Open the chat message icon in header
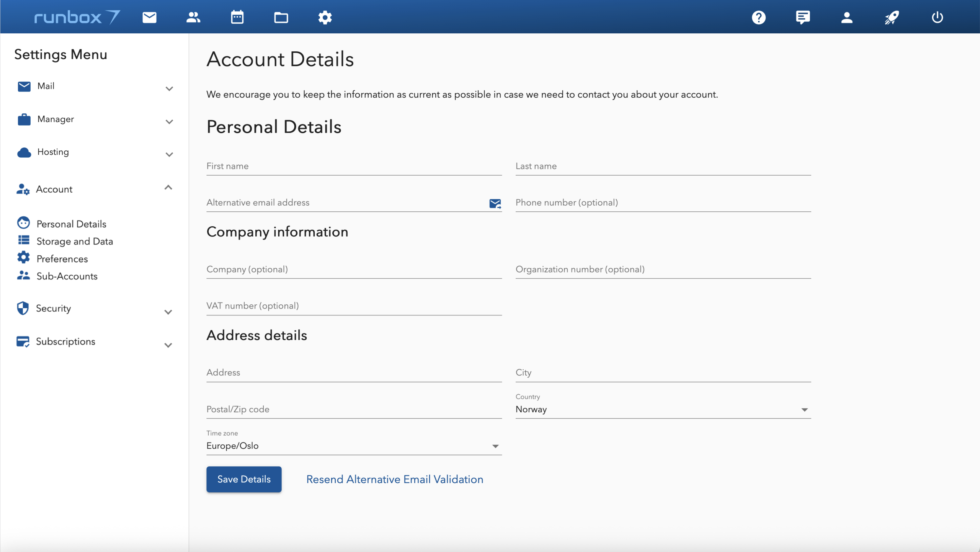 click(x=802, y=17)
